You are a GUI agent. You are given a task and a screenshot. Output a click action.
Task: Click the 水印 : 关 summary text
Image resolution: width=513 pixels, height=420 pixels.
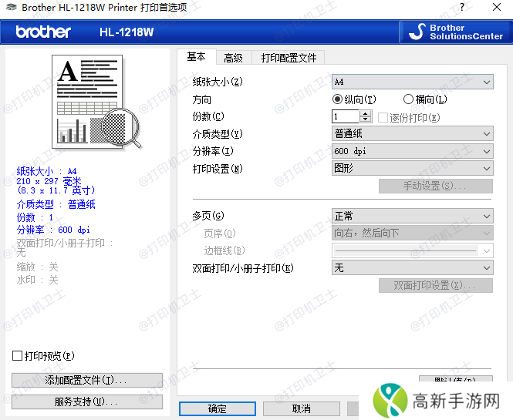pos(37,280)
